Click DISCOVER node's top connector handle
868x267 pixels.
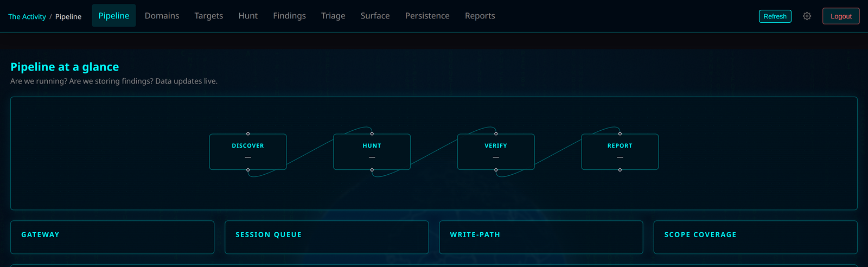coord(248,133)
